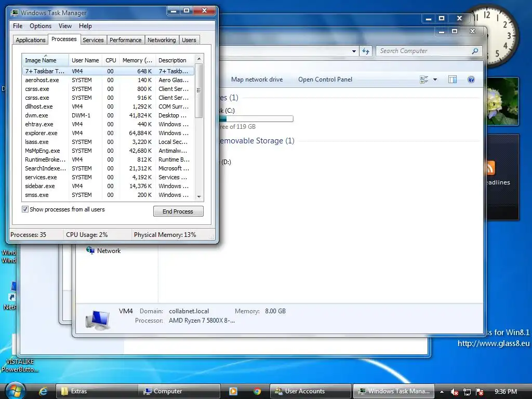Viewport: 532px width, 399px height.
Task: Click the RSS feed headlines gadget icon
Action: (490, 168)
